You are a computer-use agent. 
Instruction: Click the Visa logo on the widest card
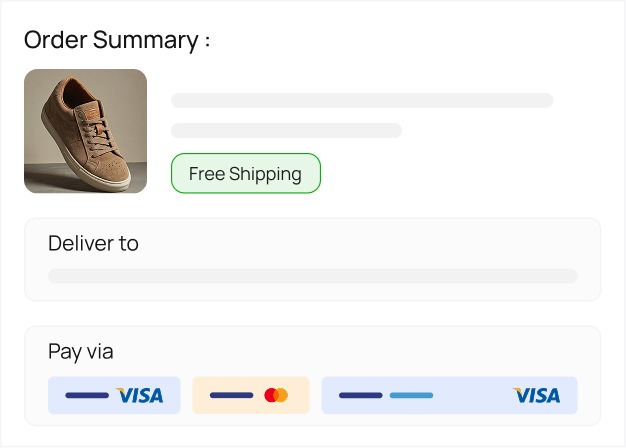coord(536,396)
